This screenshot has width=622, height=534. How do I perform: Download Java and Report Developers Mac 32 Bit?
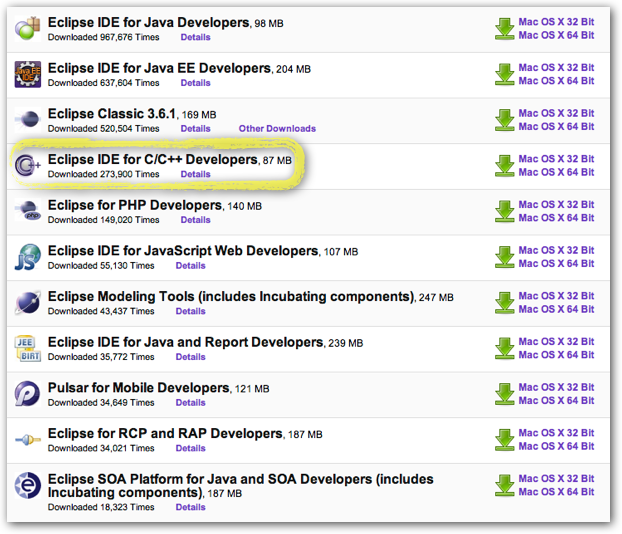[x=556, y=341]
